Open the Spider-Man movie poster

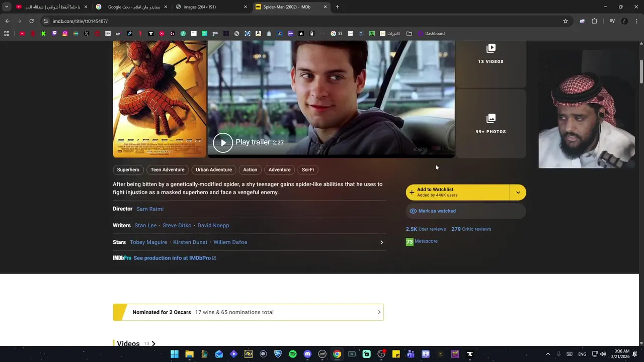[x=159, y=100]
